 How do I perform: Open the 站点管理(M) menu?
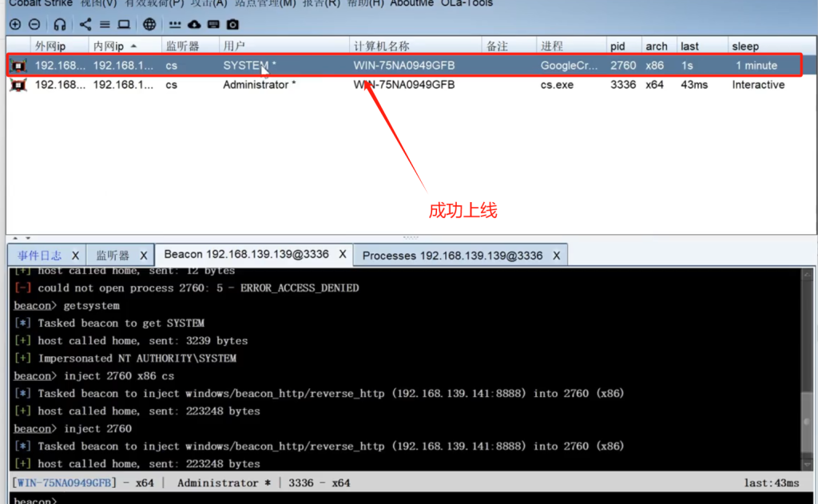point(265,3)
